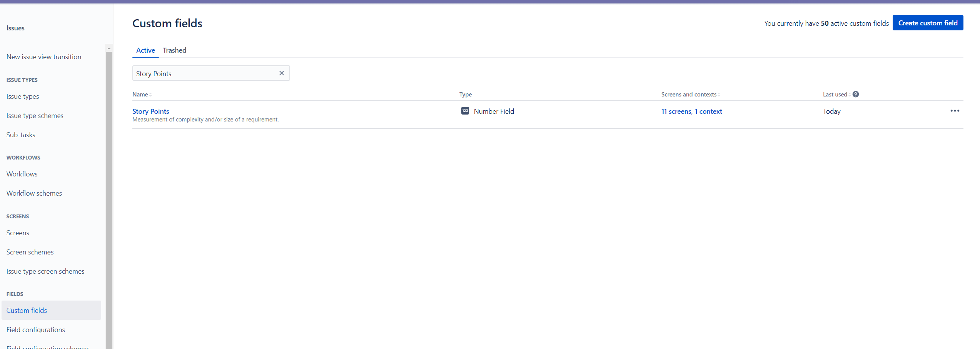Open Field configurations
980x349 pixels.
[x=35, y=329]
